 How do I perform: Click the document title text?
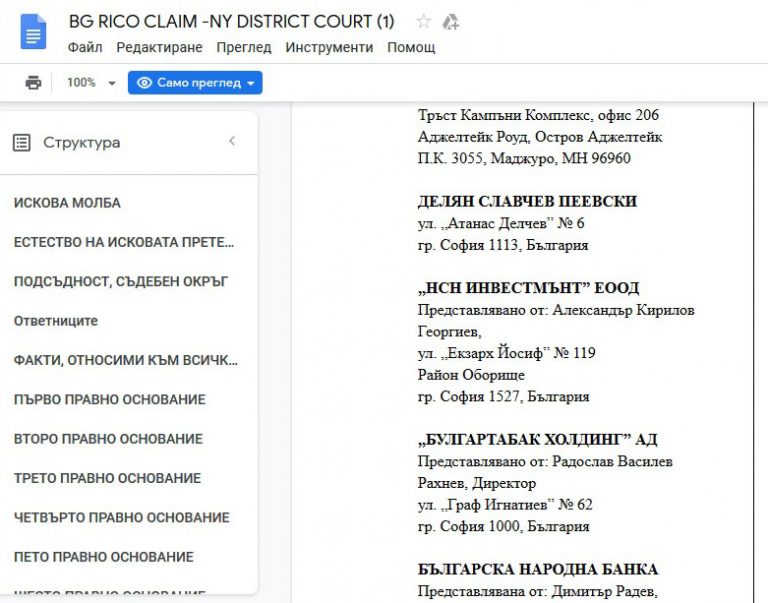(231, 21)
